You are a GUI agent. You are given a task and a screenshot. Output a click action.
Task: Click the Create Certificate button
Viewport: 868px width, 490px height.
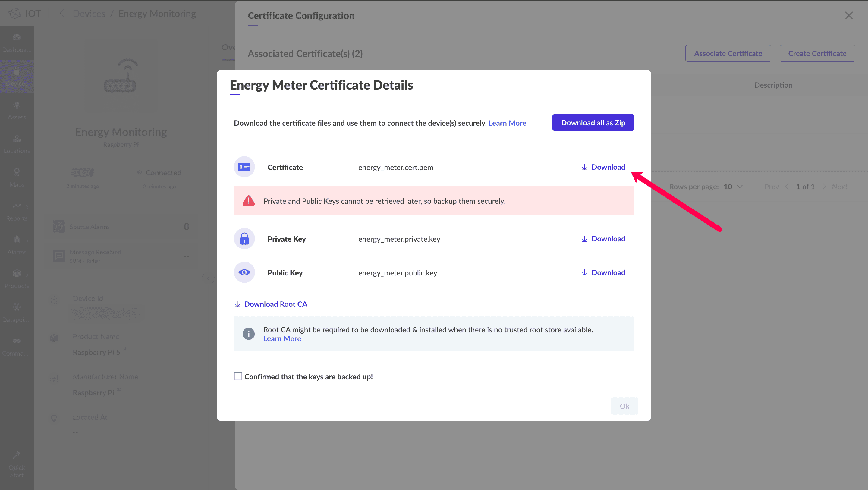click(817, 53)
